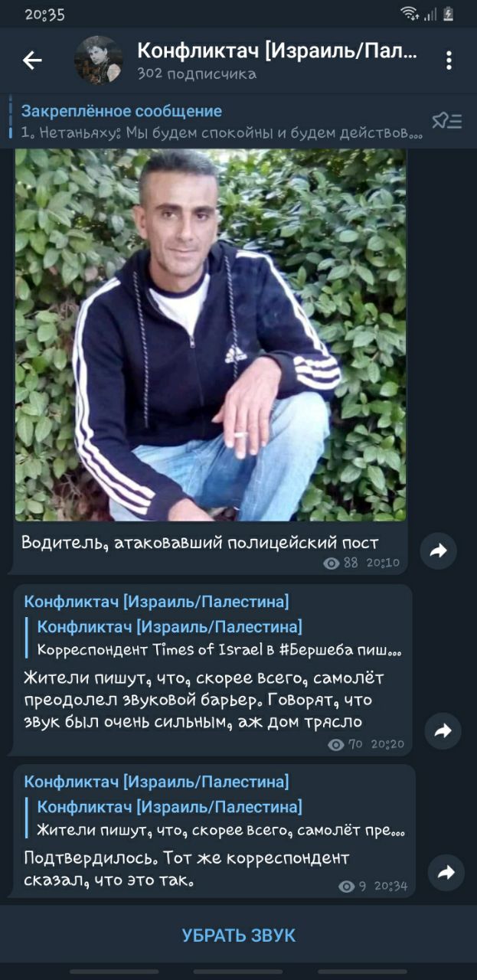Screen dimensions: 477x980
Task: Forward the photo post via share arrow
Action: 439,550
